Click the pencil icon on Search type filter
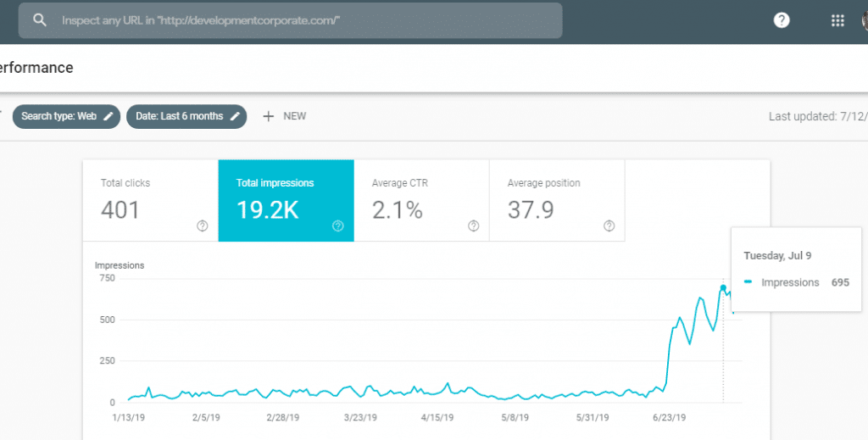The image size is (868, 440). (108, 116)
